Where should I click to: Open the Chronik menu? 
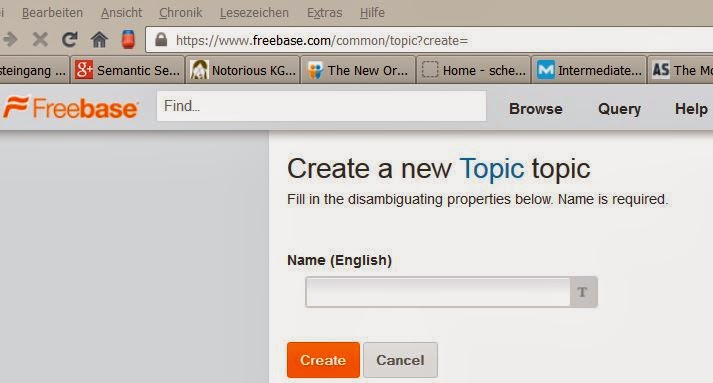pos(181,13)
